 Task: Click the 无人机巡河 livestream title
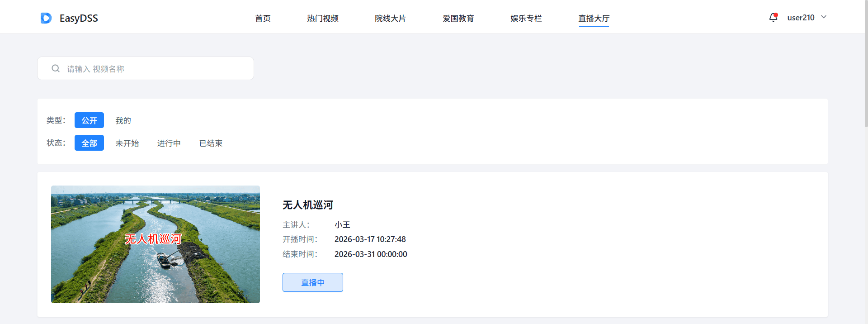pos(308,205)
